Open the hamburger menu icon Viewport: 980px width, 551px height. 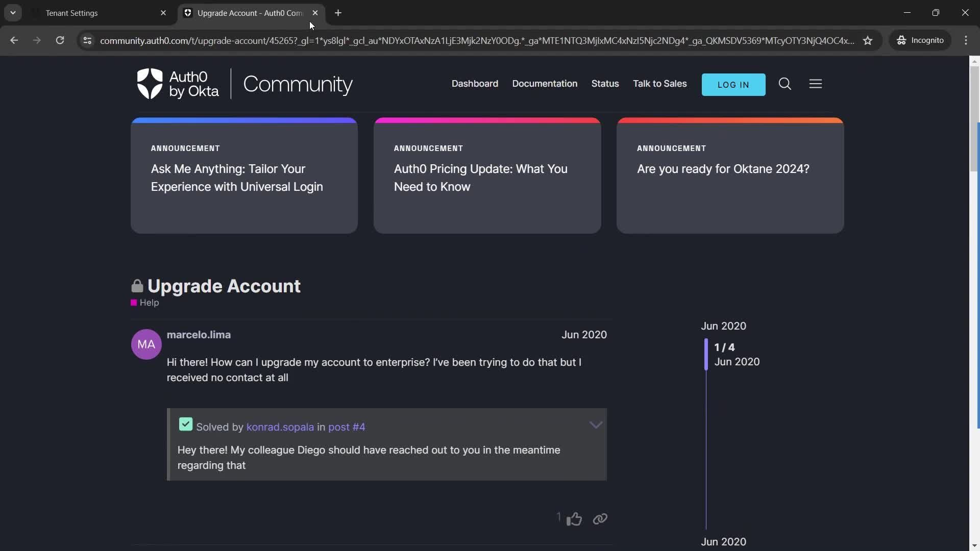[815, 84]
